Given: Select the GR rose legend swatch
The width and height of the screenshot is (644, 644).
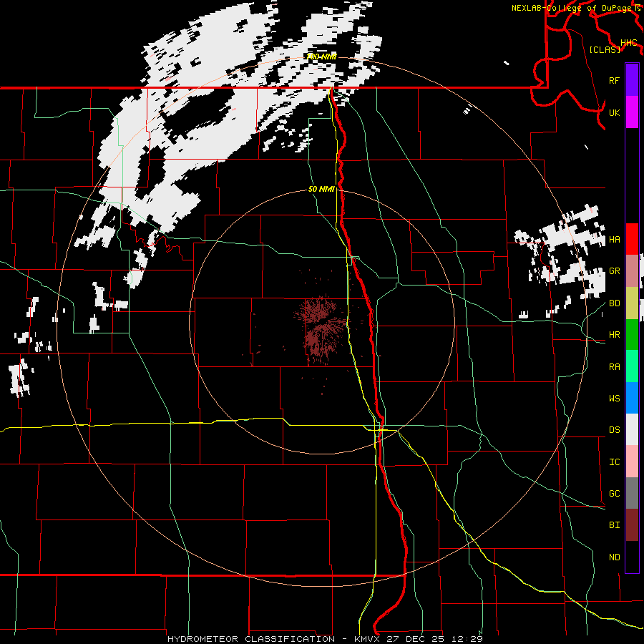Looking at the screenshot, I should coord(632,271).
